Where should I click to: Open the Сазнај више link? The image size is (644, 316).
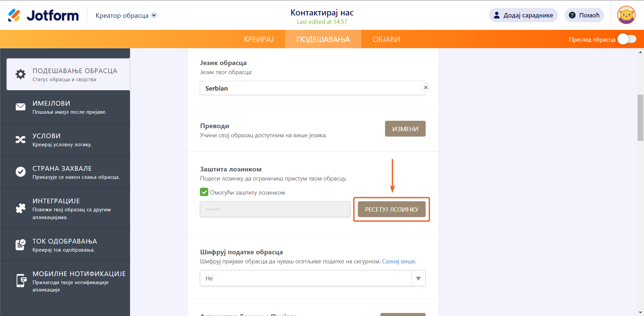click(399, 261)
